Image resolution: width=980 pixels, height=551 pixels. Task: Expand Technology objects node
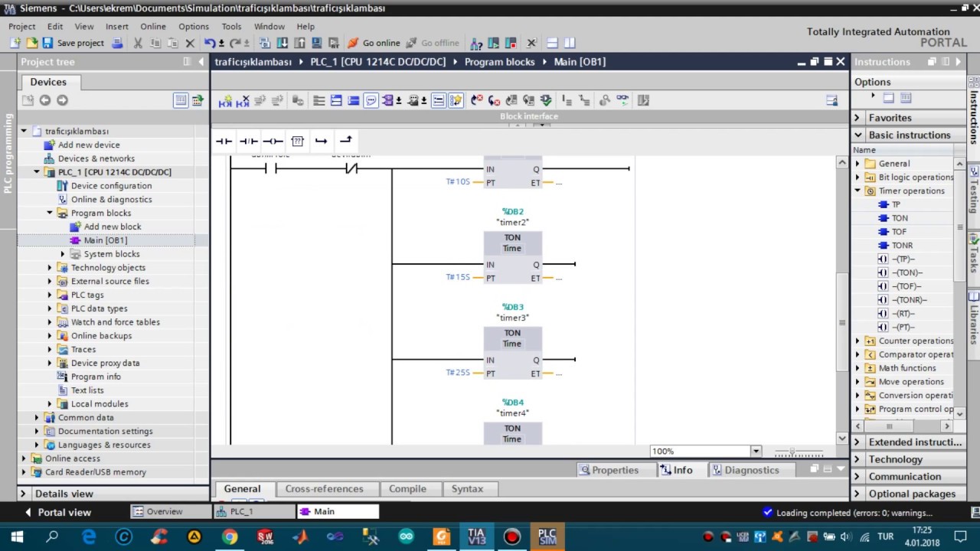(x=50, y=268)
